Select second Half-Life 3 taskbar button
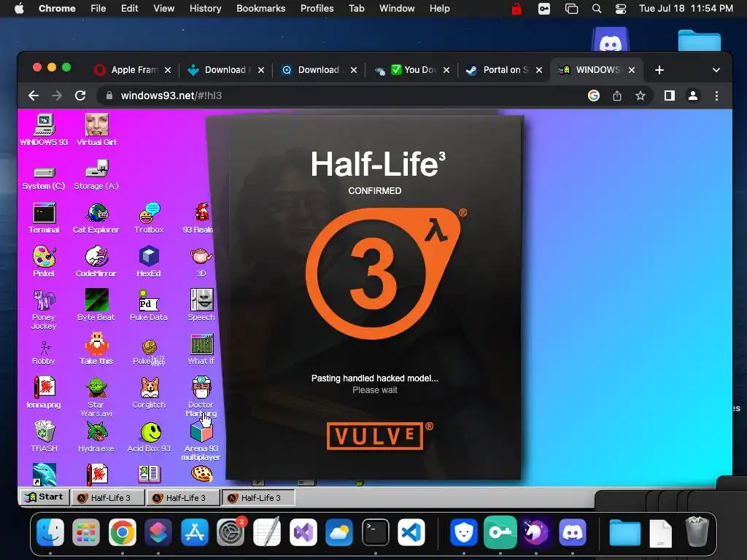Viewport: 747px width, 560px height. [x=183, y=497]
